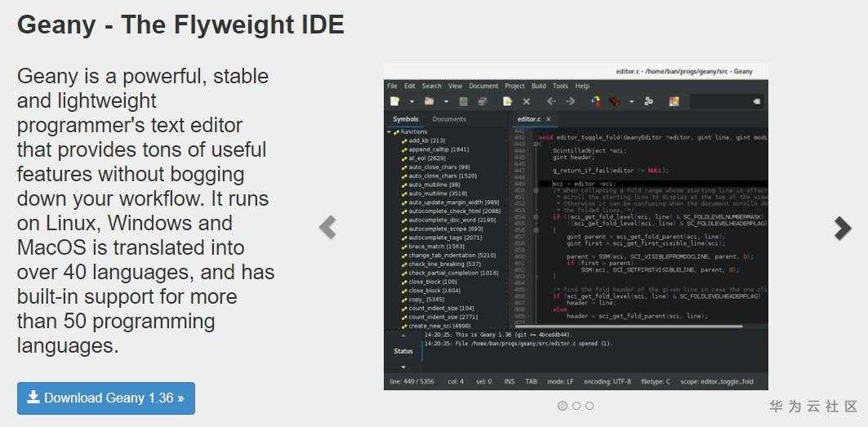868x427 pixels.
Task: Switch to the Documents sidebar tab
Action: 449,119
